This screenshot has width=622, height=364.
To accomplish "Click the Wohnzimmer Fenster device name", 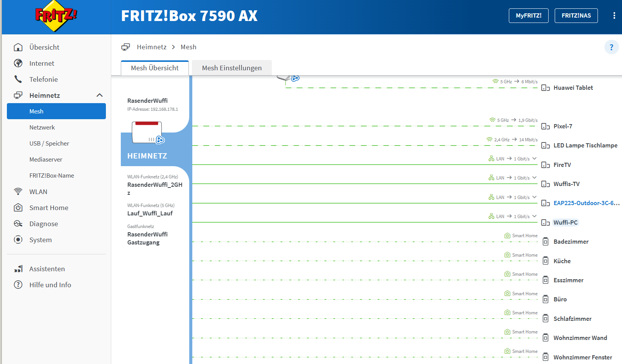I will (x=583, y=357).
